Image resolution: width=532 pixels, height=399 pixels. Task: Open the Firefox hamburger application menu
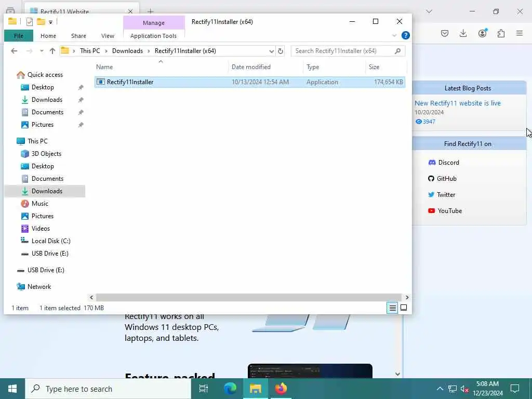(x=520, y=33)
